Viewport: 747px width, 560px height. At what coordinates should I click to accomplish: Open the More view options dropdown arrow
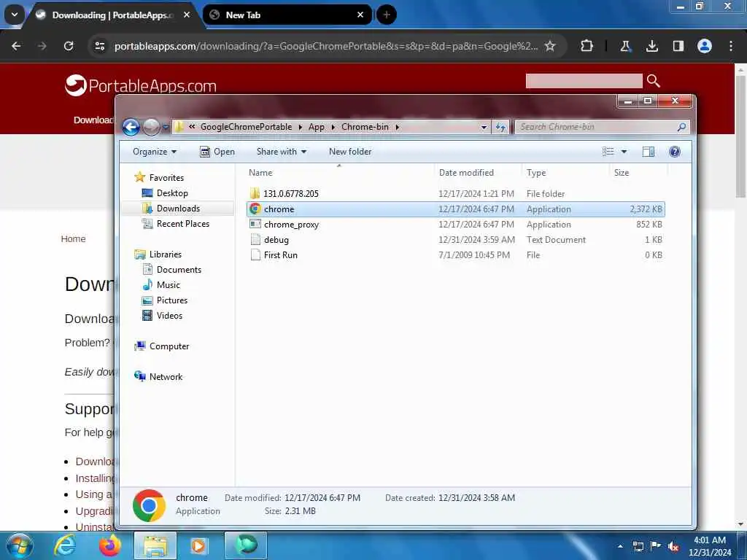click(x=624, y=152)
